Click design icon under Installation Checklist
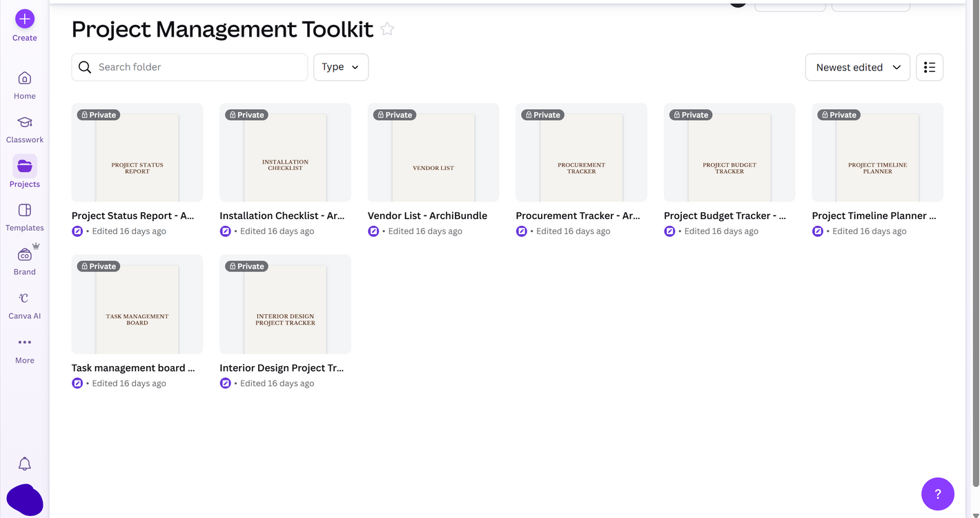980x518 pixels. (225, 231)
